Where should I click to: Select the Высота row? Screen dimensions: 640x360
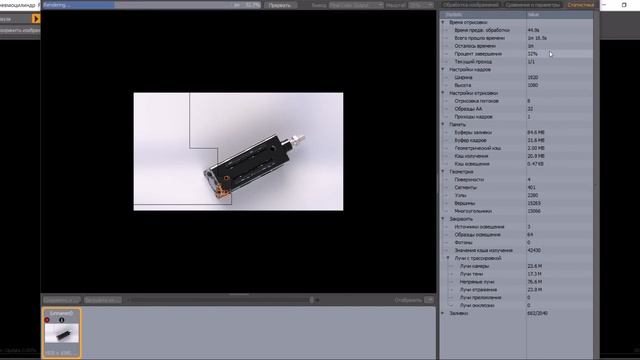pos(517,85)
